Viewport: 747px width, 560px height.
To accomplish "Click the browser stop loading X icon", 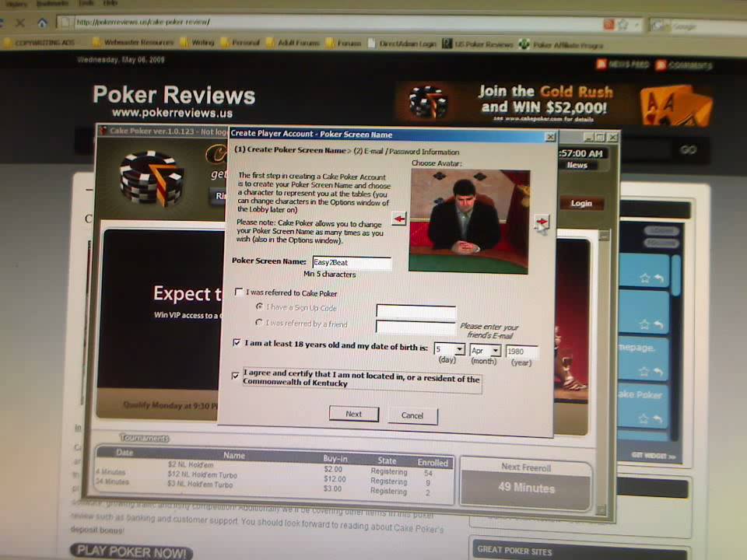I will (x=20, y=22).
